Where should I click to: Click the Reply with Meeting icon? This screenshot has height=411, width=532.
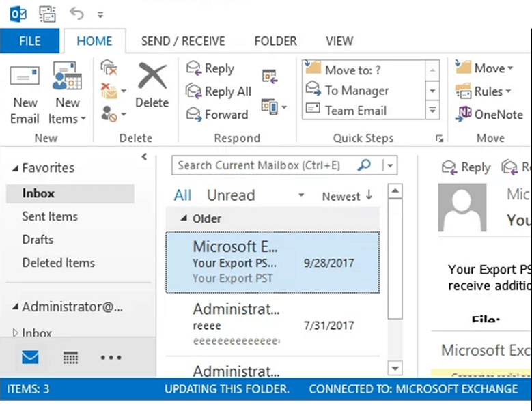click(270, 76)
